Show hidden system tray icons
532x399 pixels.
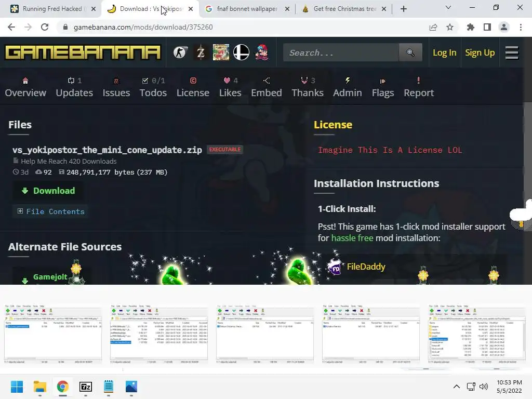click(457, 387)
